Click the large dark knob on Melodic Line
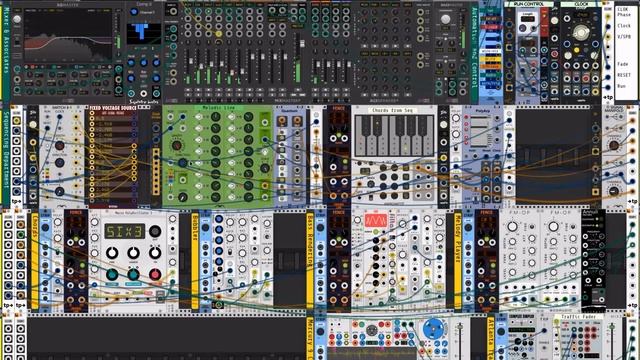640x360 pixels. 176,145
